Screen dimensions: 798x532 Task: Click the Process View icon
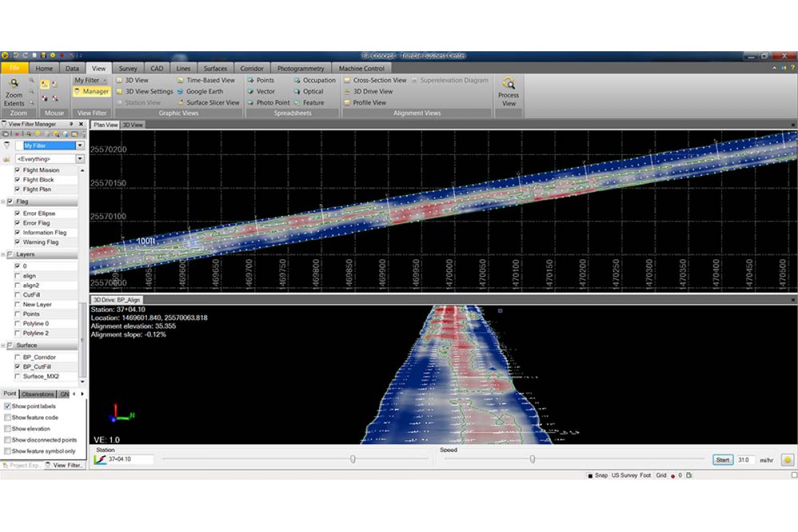pos(509,84)
